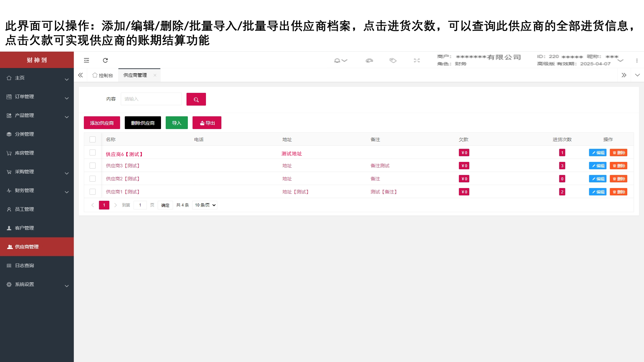Click the green 导入 button
The height and width of the screenshot is (362, 644).
pos(176,123)
